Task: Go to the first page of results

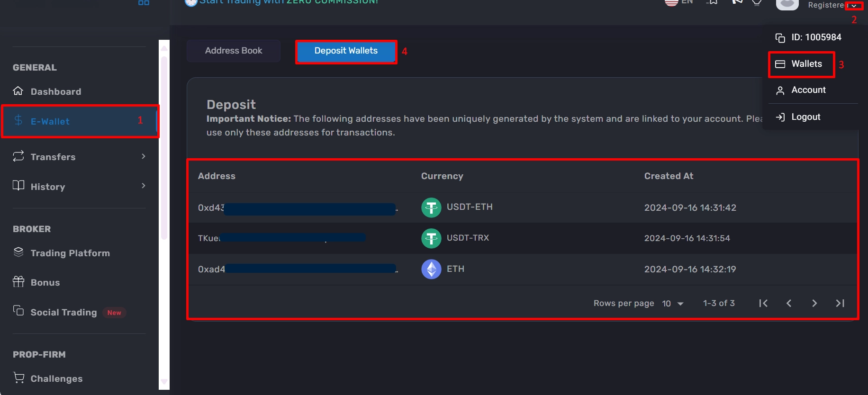Action: (763, 303)
